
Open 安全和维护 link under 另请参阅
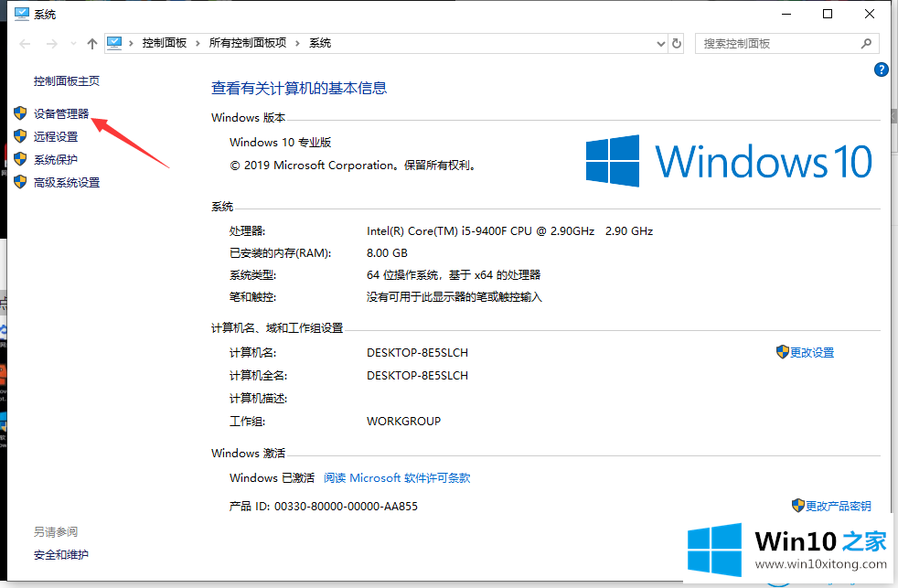click(x=61, y=554)
